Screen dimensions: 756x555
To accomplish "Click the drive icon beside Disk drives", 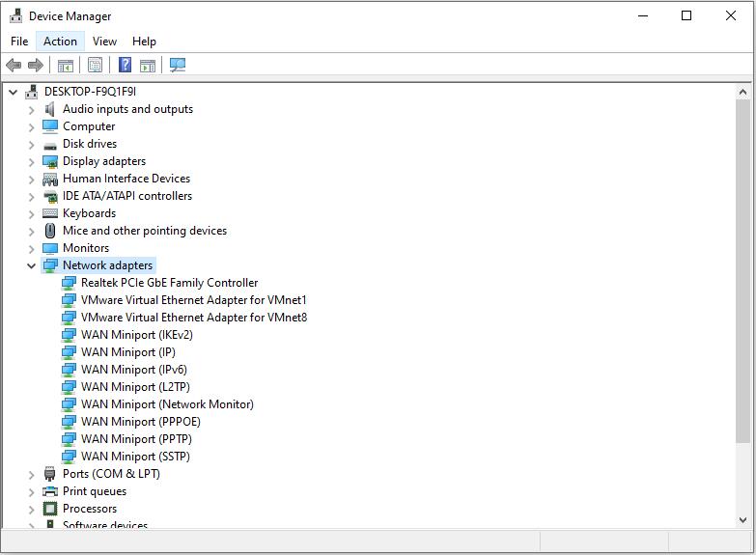I will click(x=50, y=145).
